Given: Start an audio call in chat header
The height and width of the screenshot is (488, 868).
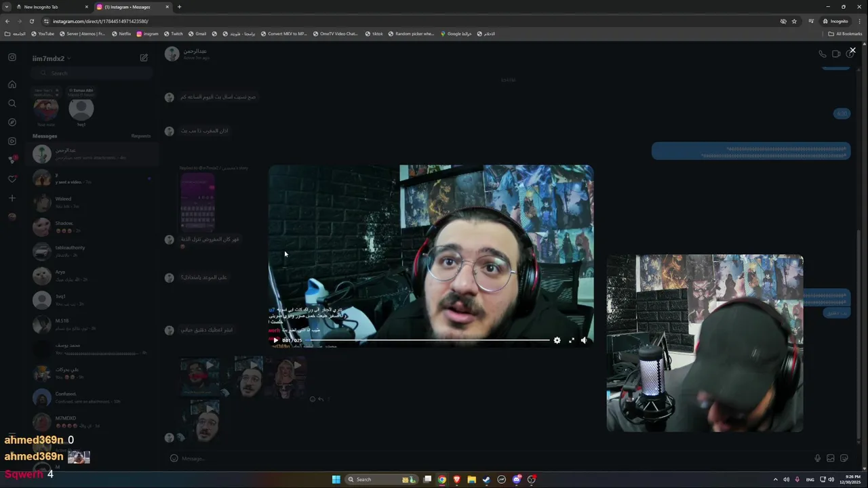Looking at the screenshot, I should click(x=822, y=54).
